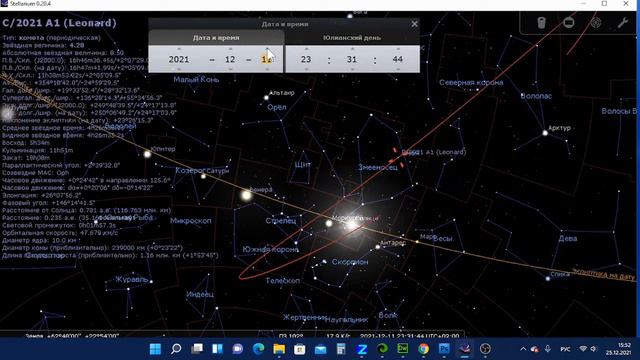
Task: Switch to the Дата и время tab
Action: [x=216, y=38]
